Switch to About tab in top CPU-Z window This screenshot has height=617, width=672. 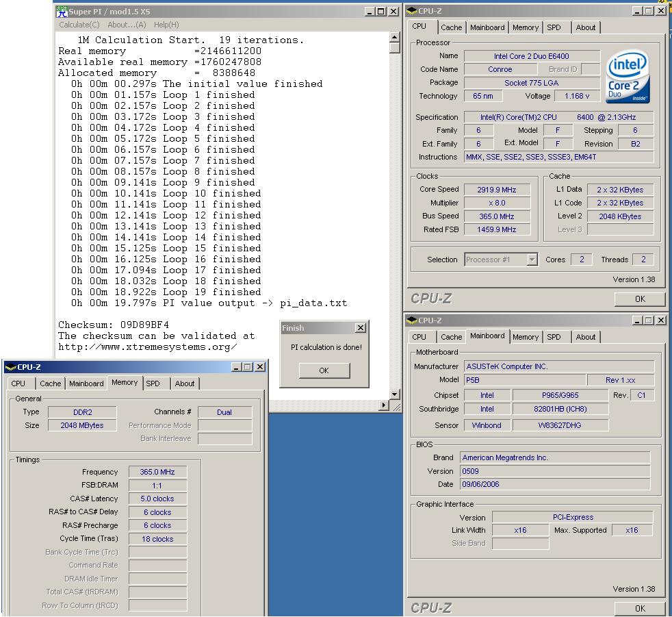pos(585,27)
